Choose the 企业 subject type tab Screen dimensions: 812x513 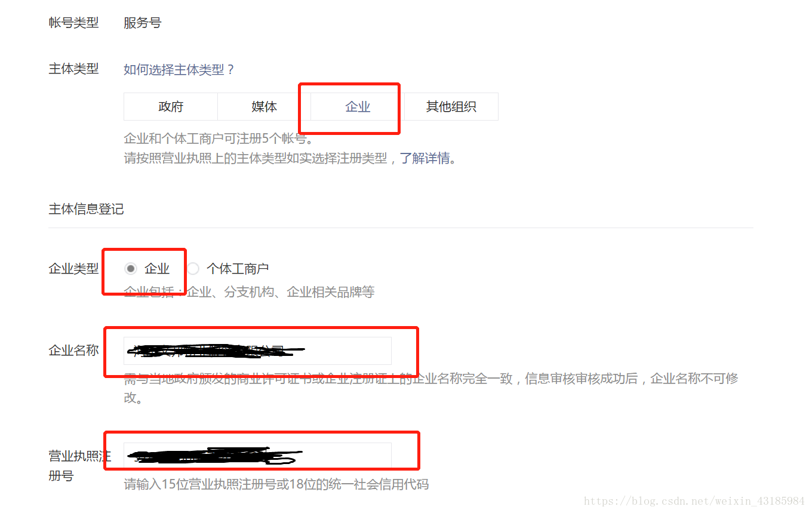358,107
